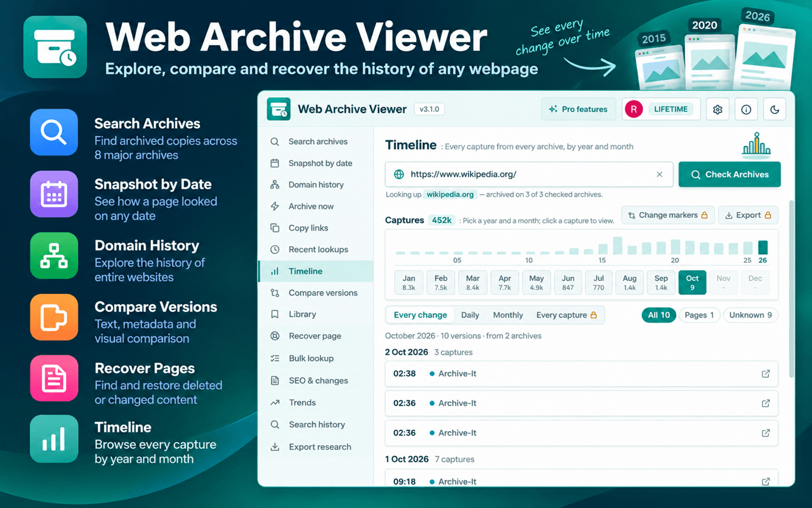Click the Web Archive Viewer app logo
Viewport: 812px width, 508px height.
(x=278, y=109)
